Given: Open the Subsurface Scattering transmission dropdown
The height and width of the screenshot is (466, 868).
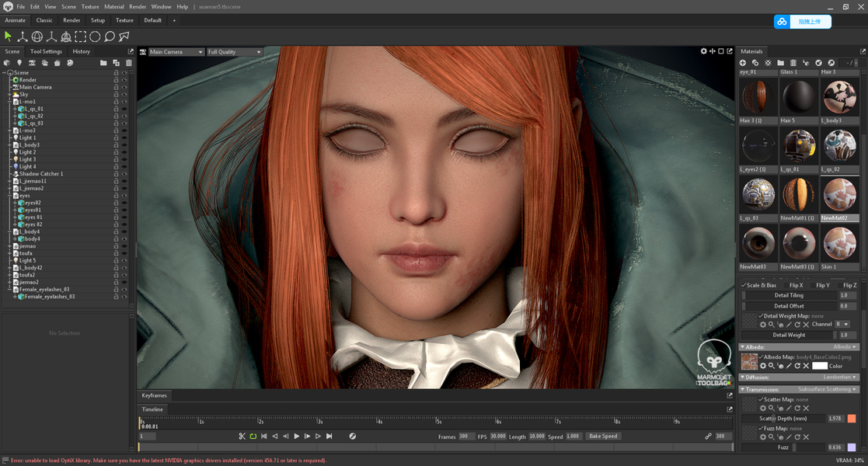Looking at the screenshot, I should 828,390.
